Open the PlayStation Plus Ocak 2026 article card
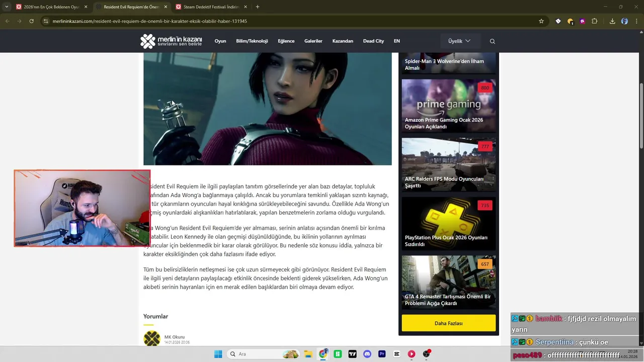 click(449, 223)
